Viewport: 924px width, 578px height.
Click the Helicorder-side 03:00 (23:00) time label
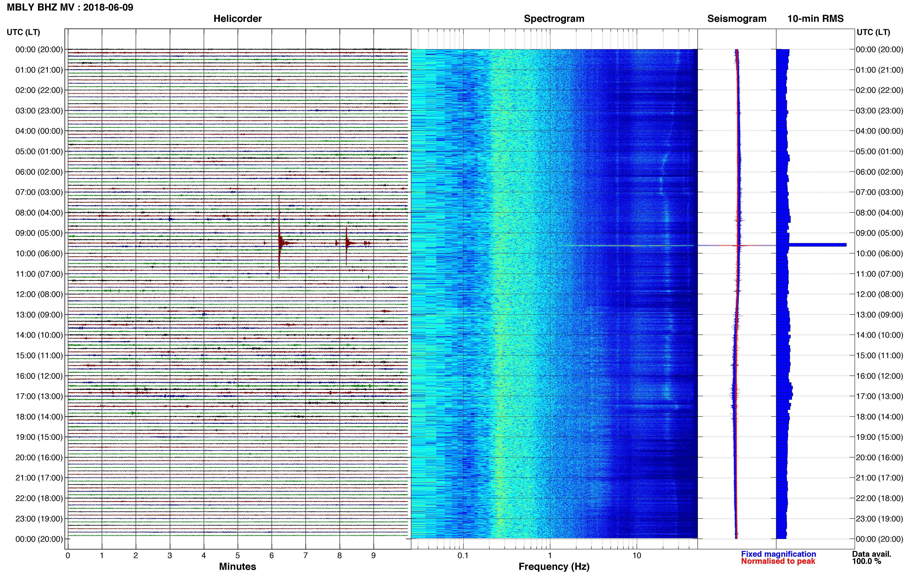[x=39, y=111]
